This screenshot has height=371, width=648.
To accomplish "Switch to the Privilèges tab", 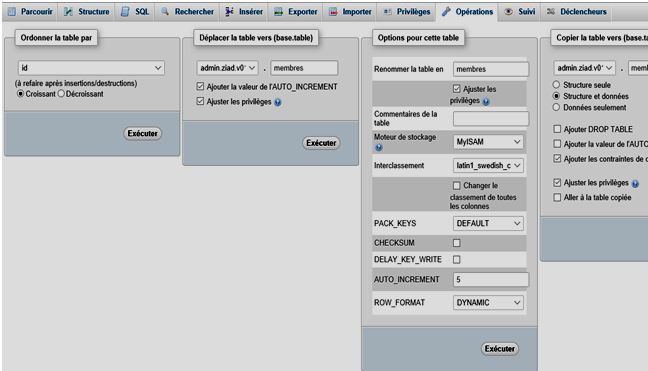I will (x=407, y=12).
